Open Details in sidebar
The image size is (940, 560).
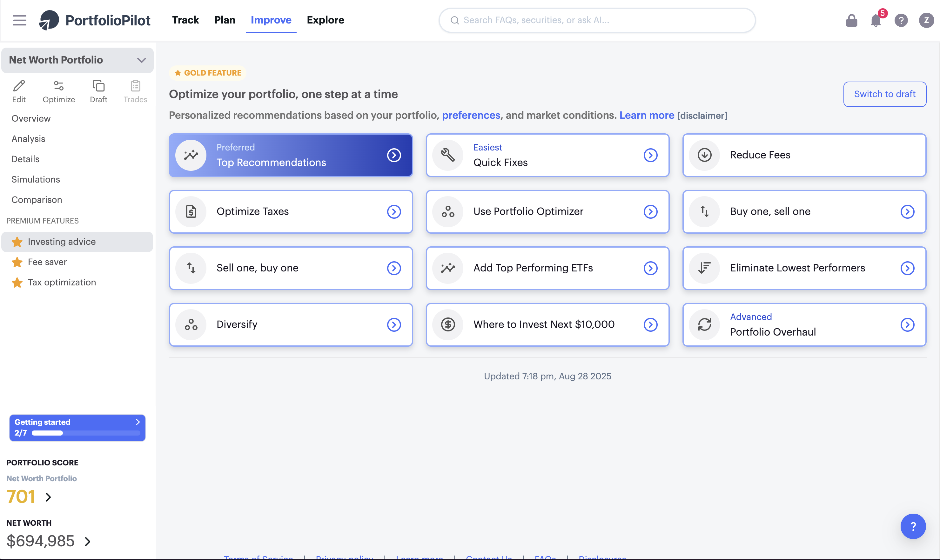(25, 159)
